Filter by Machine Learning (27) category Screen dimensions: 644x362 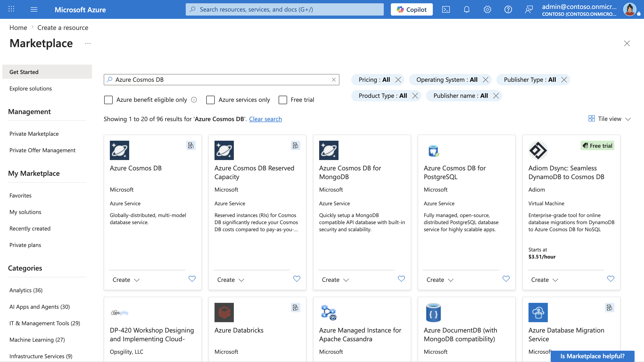click(x=37, y=340)
